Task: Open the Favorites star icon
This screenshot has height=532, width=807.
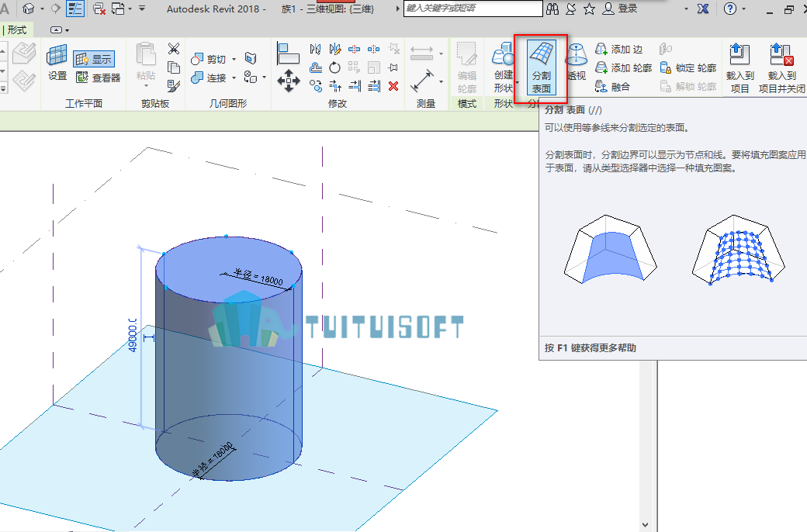Action: (589, 9)
